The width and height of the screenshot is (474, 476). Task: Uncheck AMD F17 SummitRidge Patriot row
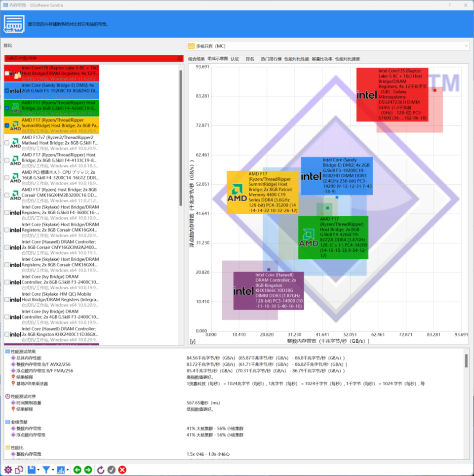tap(7, 125)
